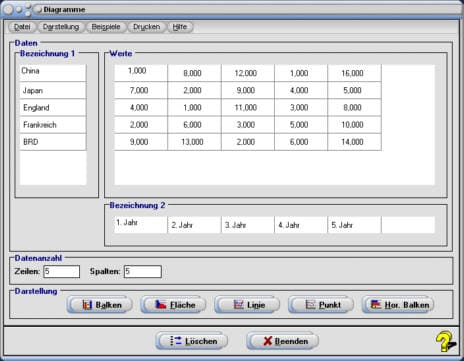
Task: Click the 2. Jahr label cell
Action: tap(194, 225)
